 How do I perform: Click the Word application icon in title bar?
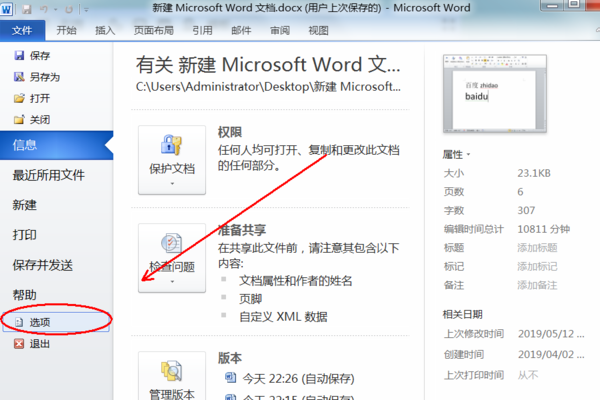pyautogui.click(x=7, y=9)
